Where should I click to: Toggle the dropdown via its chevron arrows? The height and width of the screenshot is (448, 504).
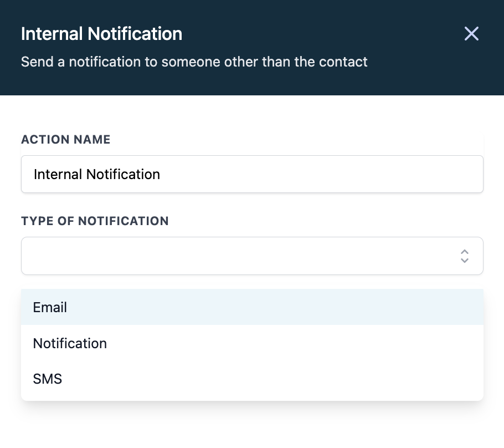tap(465, 256)
